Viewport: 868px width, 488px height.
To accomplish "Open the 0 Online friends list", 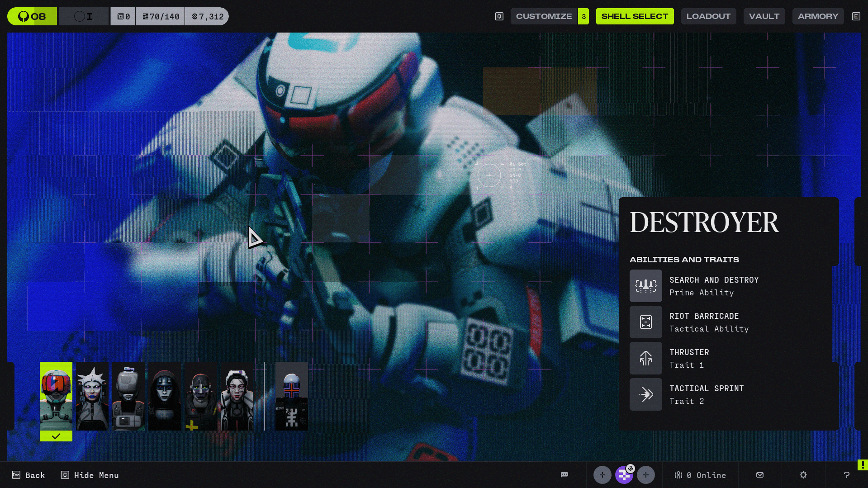I will tap(700, 475).
